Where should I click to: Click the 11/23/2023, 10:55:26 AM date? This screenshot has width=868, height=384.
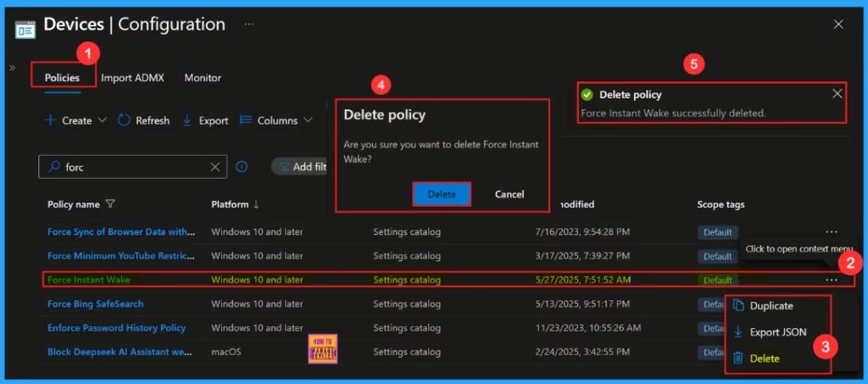pyautogui.click(x=588, y=328)
